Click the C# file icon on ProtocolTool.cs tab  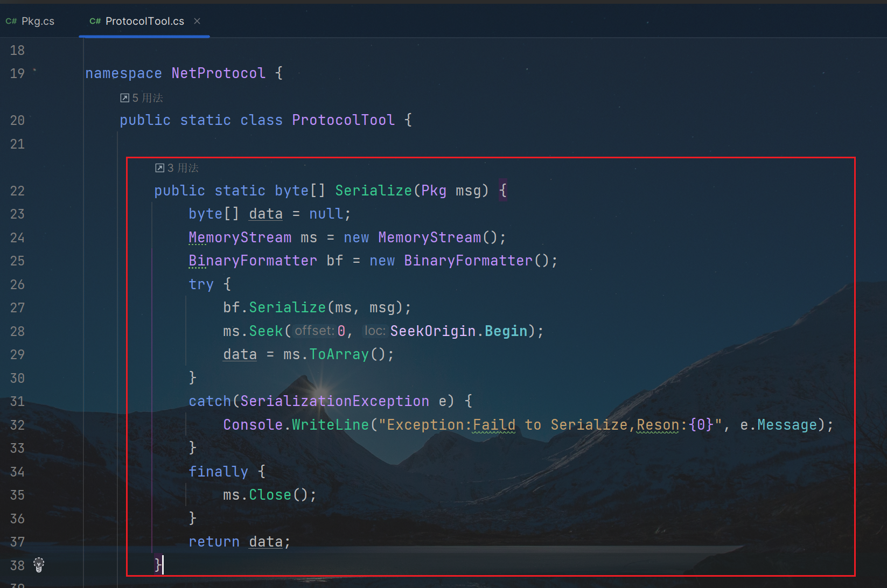tap(95, 21)
